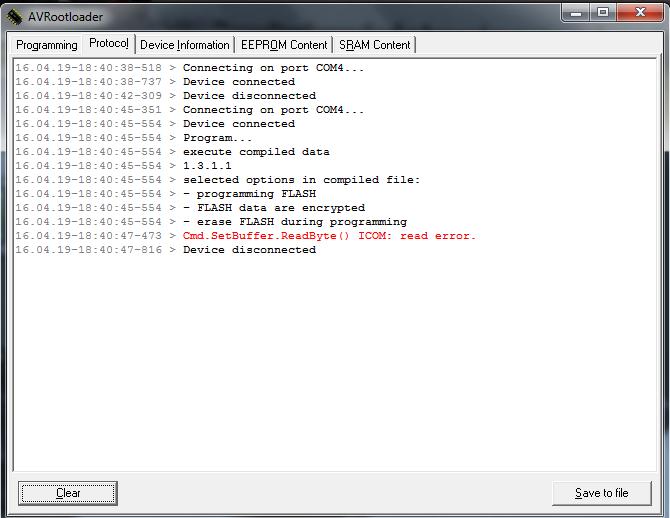Screen dimensions: 670x518
Task: Select 'erase FLASH during programming' log line
Action: [211, 222]
